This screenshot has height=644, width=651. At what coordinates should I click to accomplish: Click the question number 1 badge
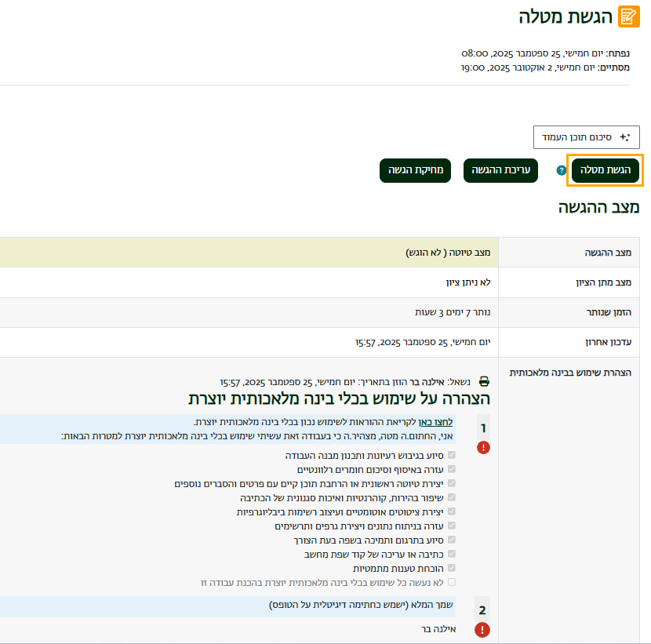point(483,428)
